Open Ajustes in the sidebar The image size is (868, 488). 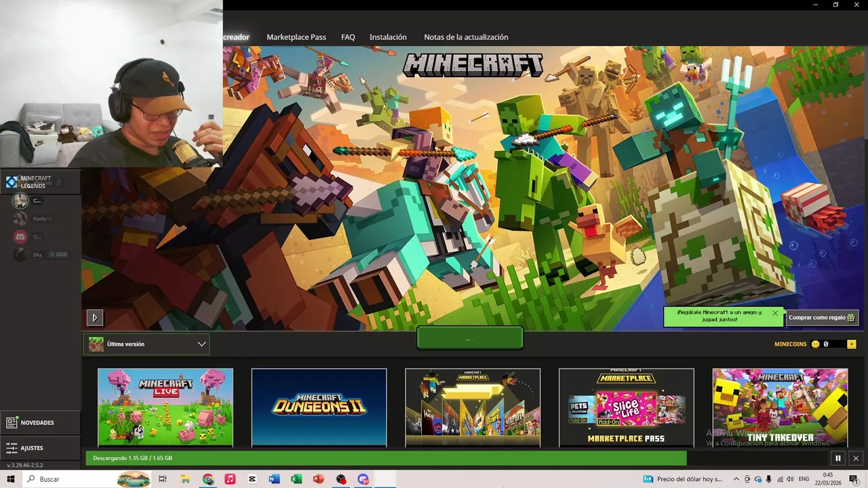pyautogui.click(x=41, y=448)
